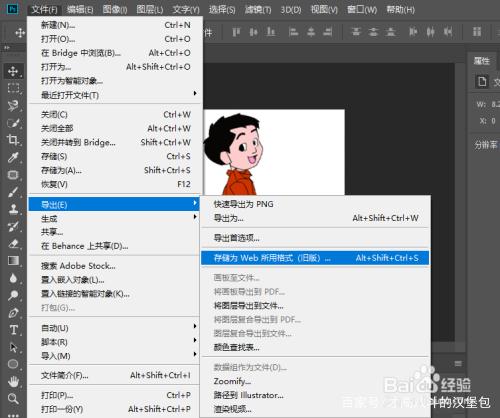This screenshot has width=500, height=418.
Task: Open the 窗口(W) menu
Action: point(362,10)
